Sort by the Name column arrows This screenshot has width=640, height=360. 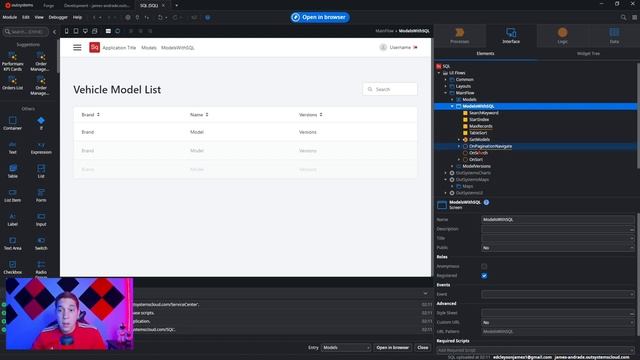click(207, 115)
